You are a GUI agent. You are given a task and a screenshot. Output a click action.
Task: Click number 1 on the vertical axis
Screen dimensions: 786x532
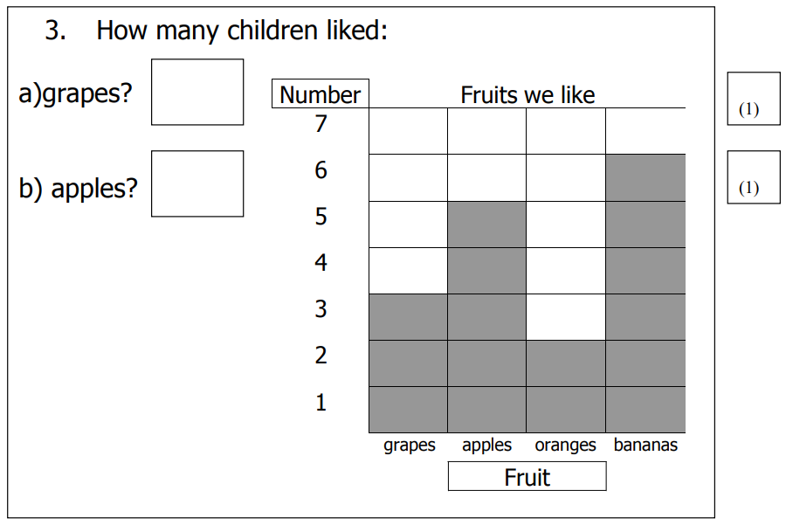(x=321, y=403)
